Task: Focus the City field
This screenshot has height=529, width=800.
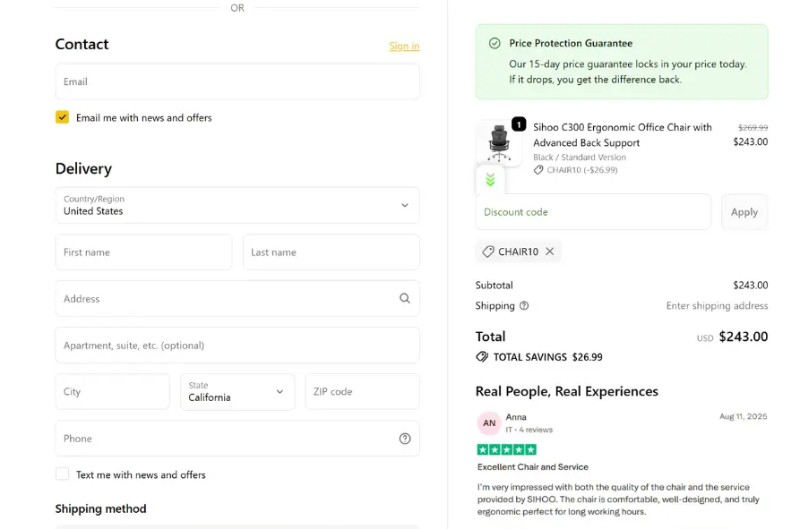Action: click(x=112, y=392)
